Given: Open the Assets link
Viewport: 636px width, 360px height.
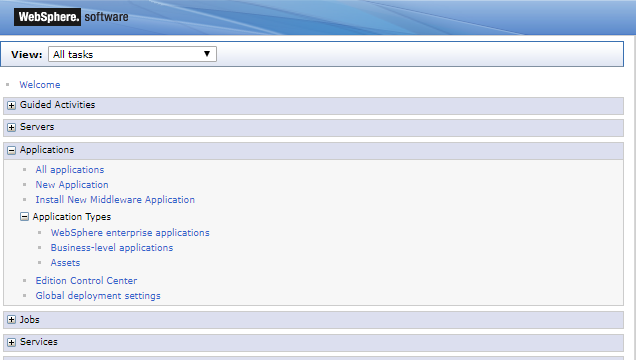Looking at the screenshot, I should tap(65, 263).
